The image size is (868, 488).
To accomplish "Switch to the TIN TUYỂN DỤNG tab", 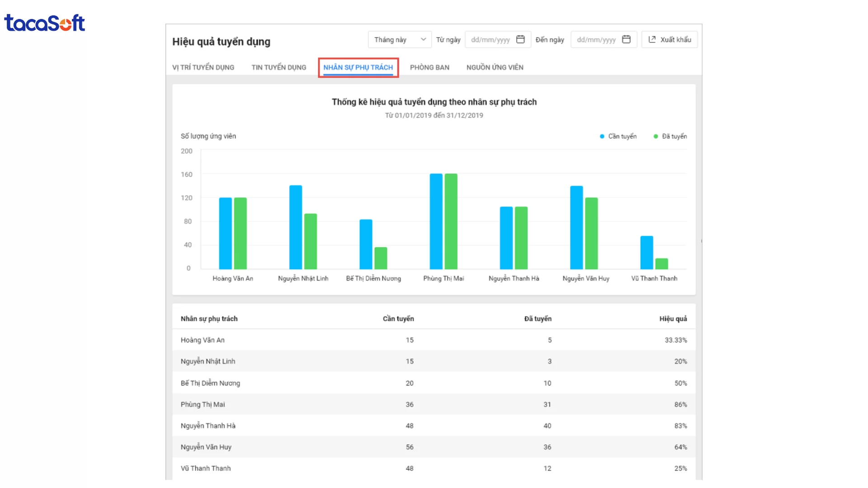I will pyautogui.click(x=278, y=67).
